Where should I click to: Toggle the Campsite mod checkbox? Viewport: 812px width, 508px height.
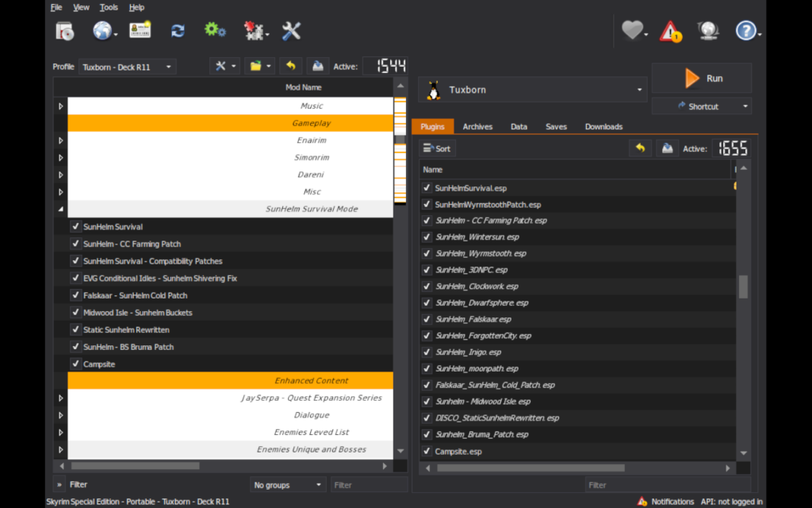[x=75, y=364]
